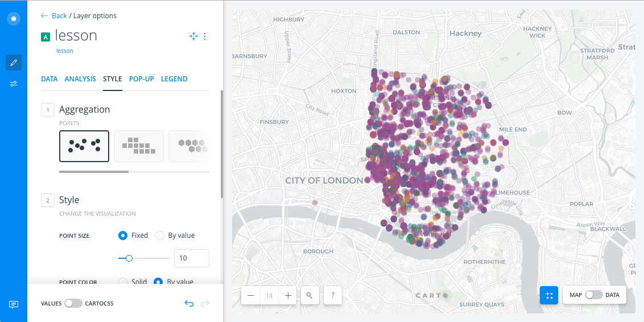Screen dimensions: 644x322
Task: Switch to the STYLE tab
Action: (113, 79)
